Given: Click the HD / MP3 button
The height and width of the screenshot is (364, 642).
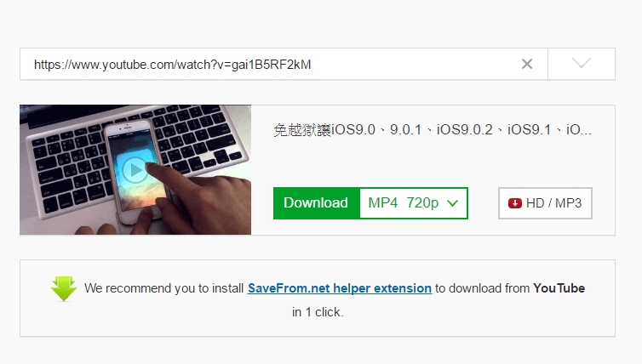Looking at the screenshot, I should click(545, 203).
